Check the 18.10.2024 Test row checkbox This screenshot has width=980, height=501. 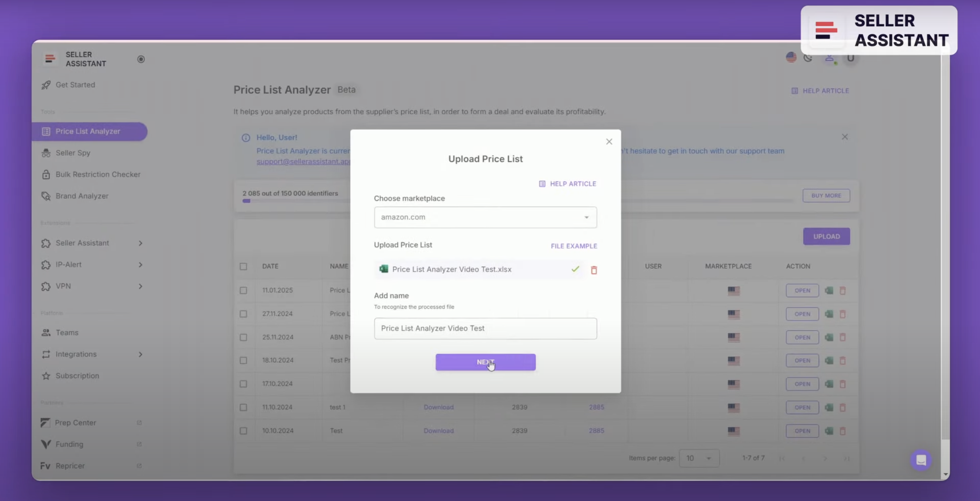(243, 361)
